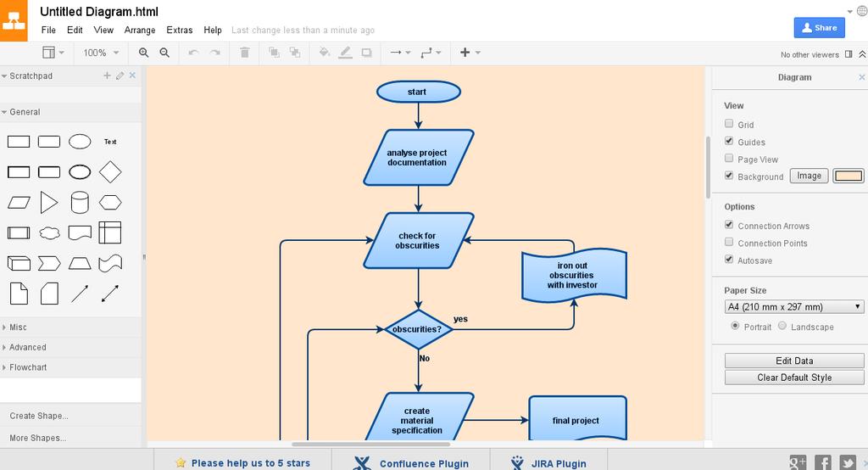Pick the cube shape in General palette
This screenshot has width=868, height=470.
click(19, 263)
